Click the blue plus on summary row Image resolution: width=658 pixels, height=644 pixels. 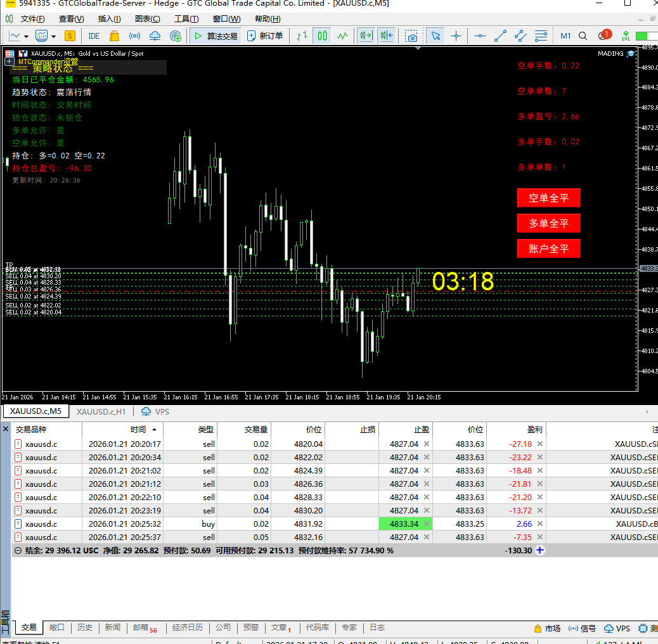coord(540,550)
